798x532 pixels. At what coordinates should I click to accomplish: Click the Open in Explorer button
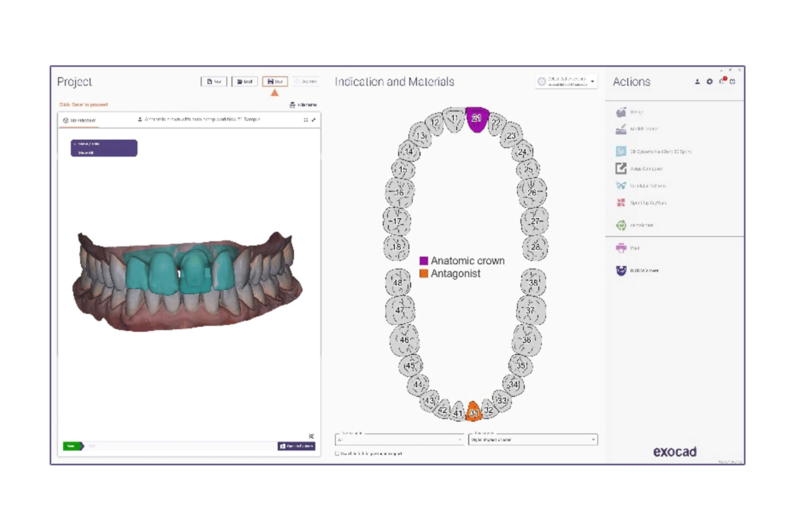296,446
